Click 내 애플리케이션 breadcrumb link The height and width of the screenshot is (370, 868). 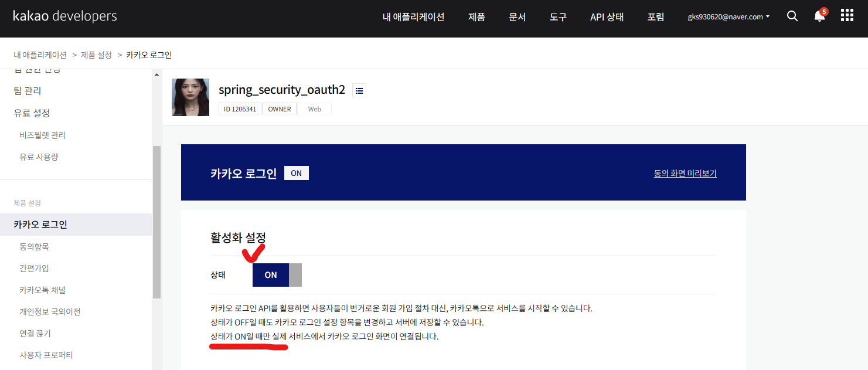(x=40, y=55)
